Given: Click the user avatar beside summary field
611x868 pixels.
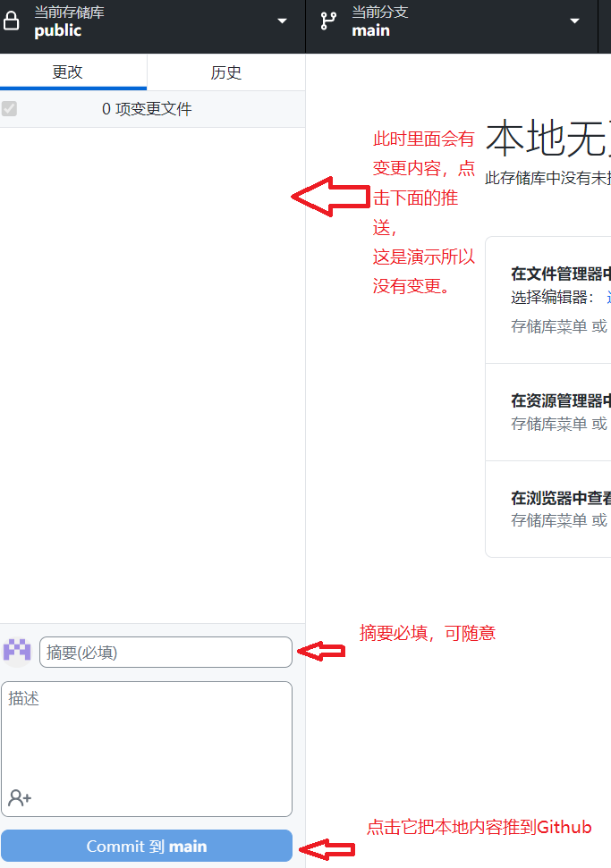Looking at the screenshot, I should (17, 651).
